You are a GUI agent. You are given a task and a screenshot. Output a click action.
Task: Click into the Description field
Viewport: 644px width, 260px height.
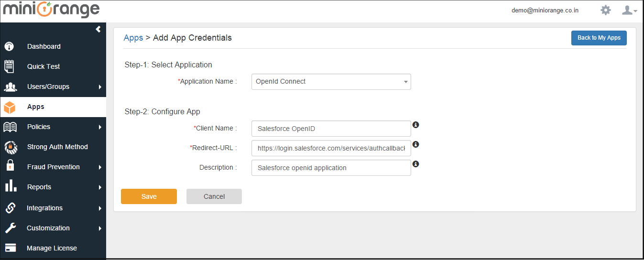tap(331, 168)
